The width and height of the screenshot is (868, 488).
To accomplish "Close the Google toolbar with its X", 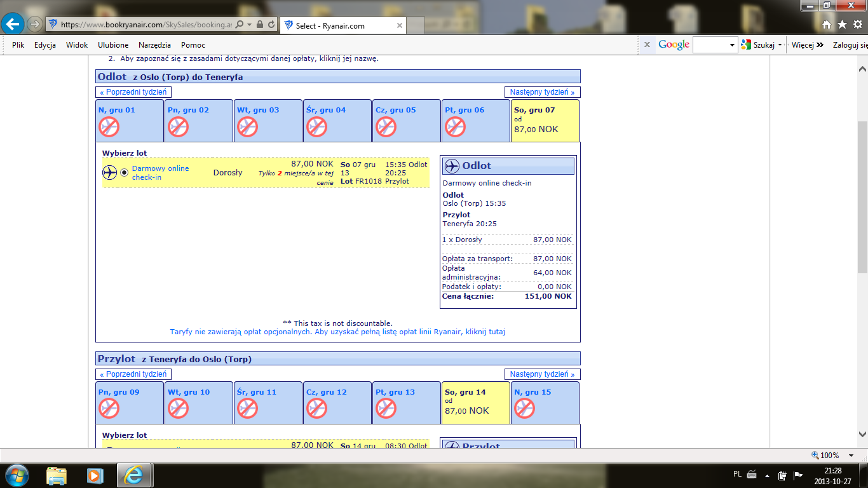I will click(x=647, y=45).
